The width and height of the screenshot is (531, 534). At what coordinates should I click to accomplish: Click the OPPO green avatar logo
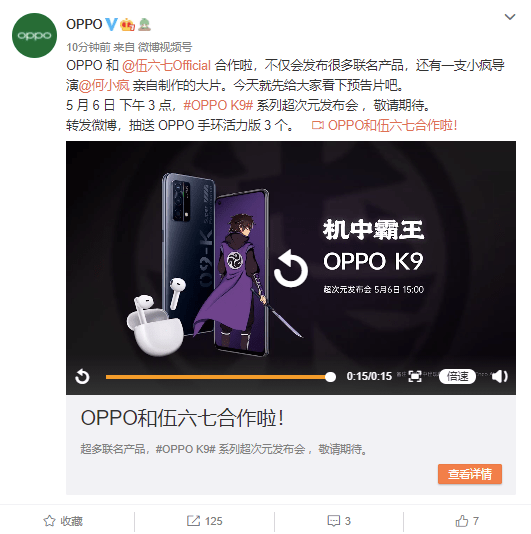pyautogui.click(x=34, y=35)
